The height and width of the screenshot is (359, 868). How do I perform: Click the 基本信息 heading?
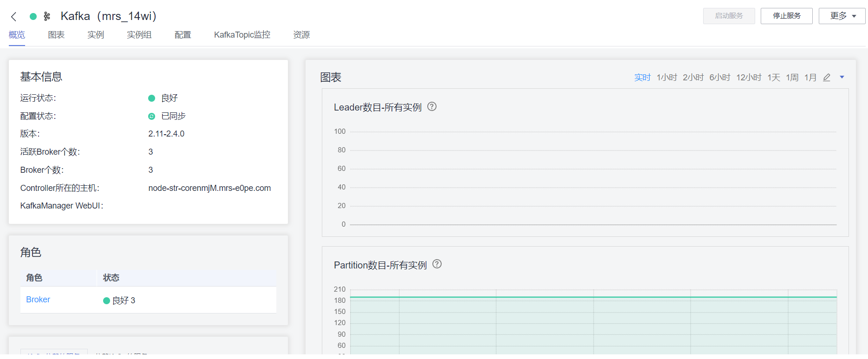coord(41,77)
